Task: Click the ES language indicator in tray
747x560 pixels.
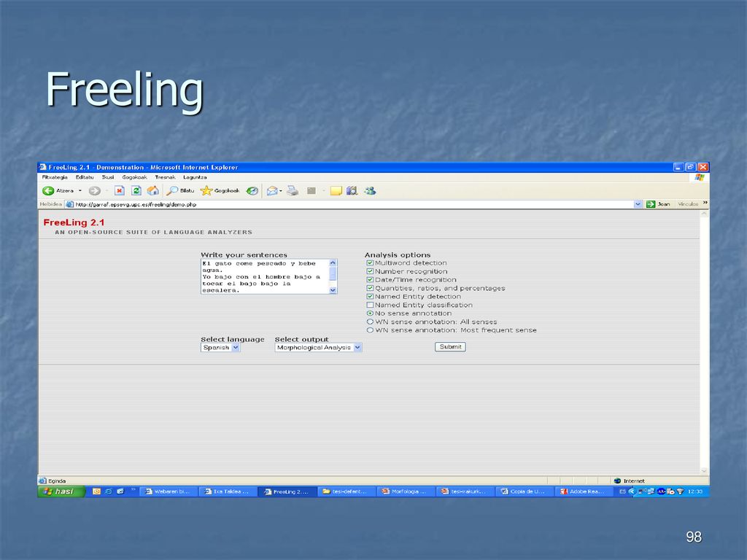Action: click(622, 491)
